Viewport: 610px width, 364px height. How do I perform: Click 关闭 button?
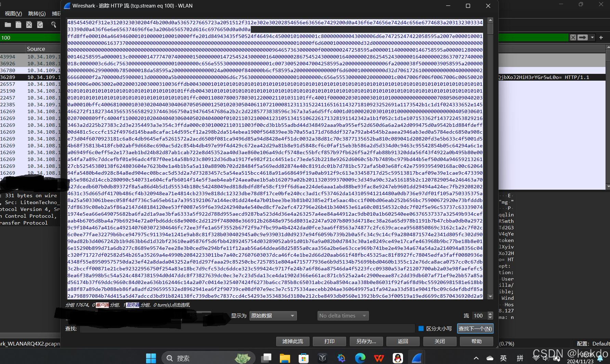tap(440, 341)
